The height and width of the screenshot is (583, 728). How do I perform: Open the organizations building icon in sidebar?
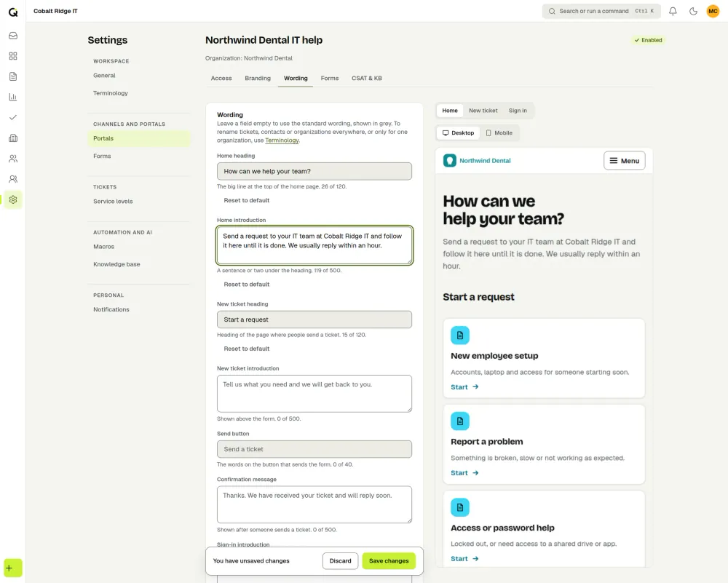click(13, 138)
